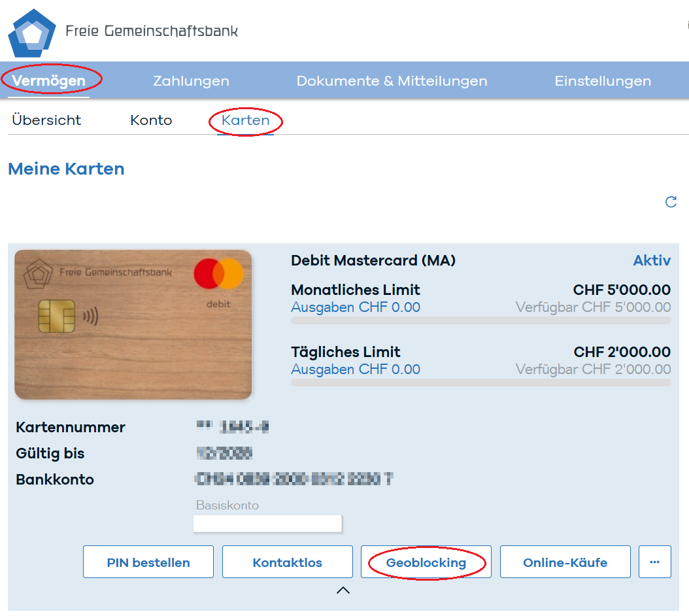
Task: Click the Basiskonto account type text
Action: [x=227, y=505]
